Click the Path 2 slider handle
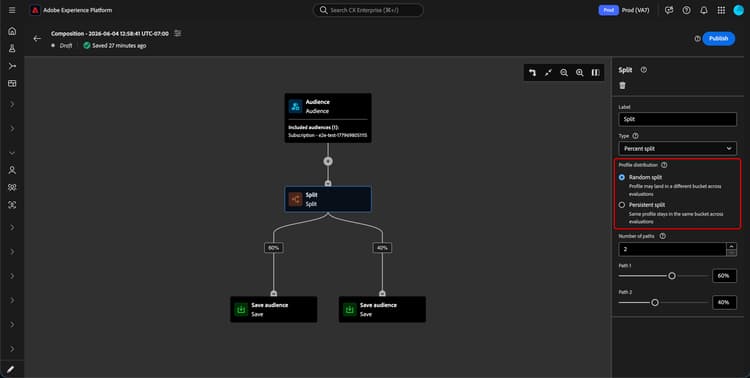The width and height of the screenshot is (750, 378). [655, 302]
